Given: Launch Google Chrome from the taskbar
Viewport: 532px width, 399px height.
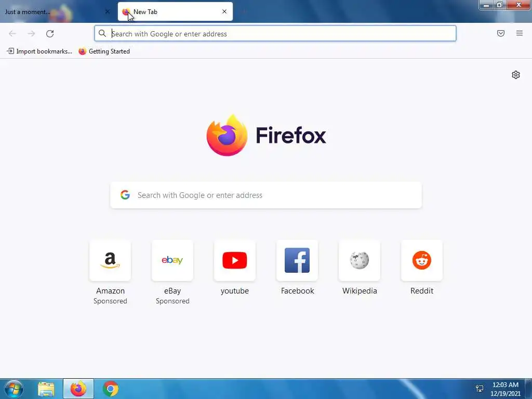Looking at the screenshot, I should click(111, 389).
